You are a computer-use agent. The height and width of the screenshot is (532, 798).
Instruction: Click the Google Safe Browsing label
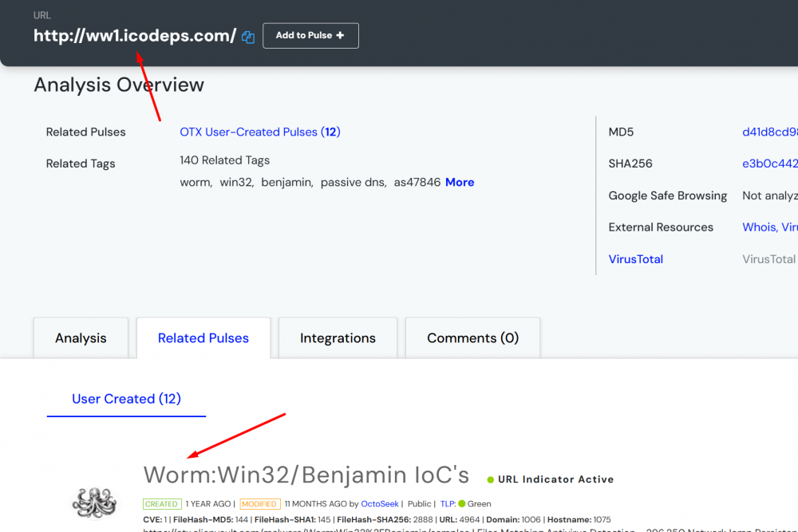[x=668, y=195]
